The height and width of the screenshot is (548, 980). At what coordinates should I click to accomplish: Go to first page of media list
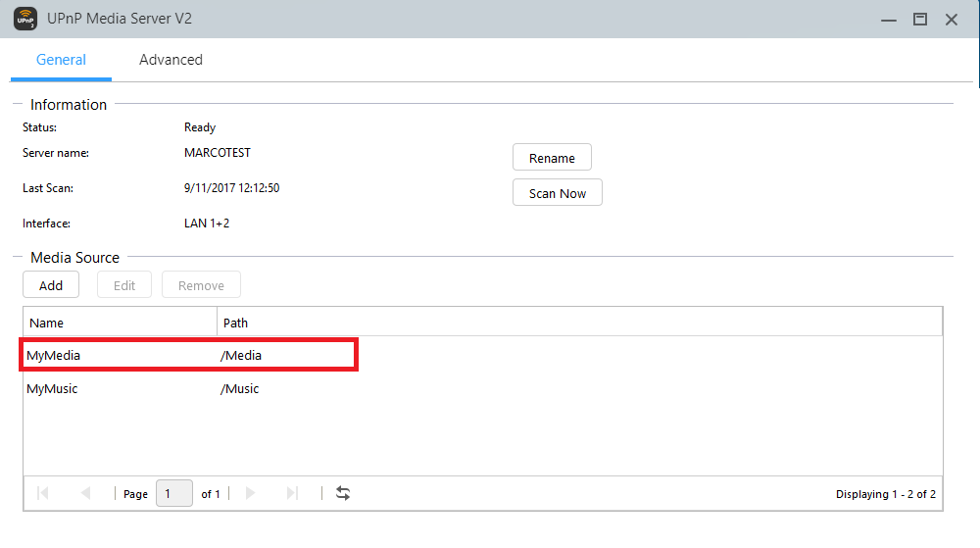coord(43,494)
